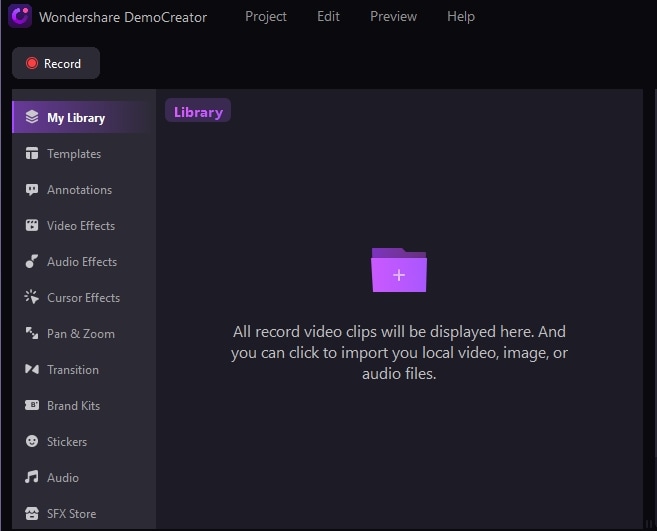This screenshot has height=531, width=657.
Task: Select the Audio Effects note icon
Action: (32, 262)
